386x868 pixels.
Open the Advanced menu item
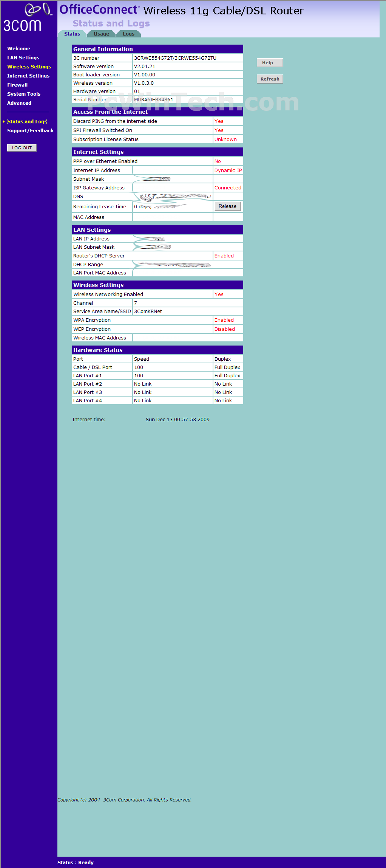pyautogui.click(x=19, y=103)
